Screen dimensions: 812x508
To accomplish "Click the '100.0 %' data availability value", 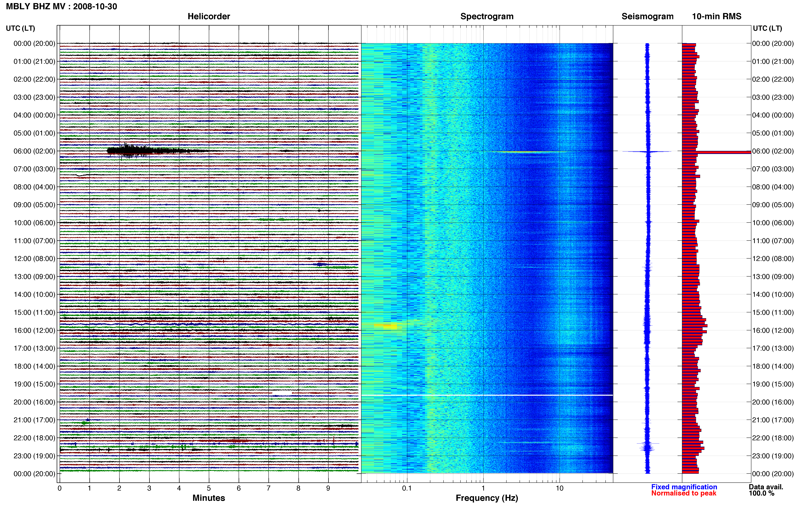I will [761, 493].
